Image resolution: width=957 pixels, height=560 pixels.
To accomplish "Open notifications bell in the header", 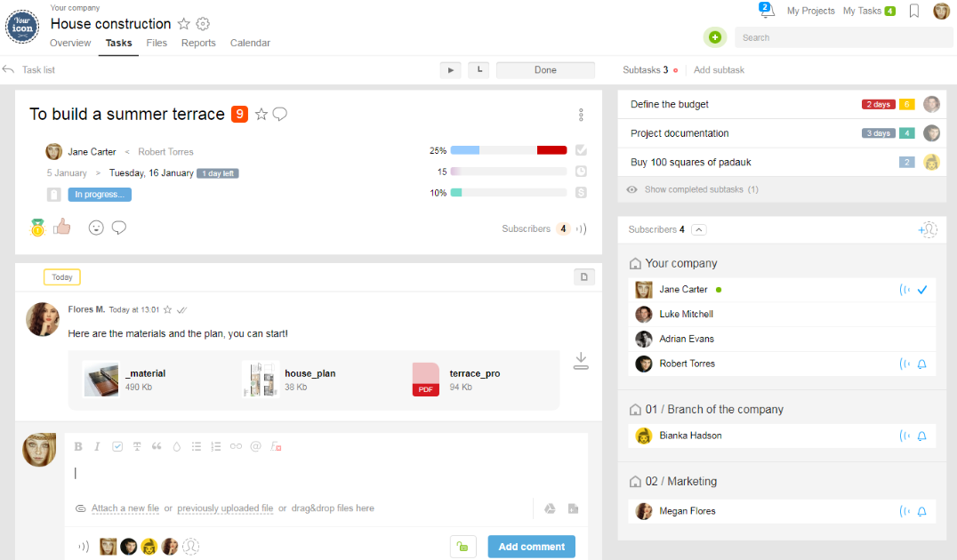I will [x=767, y=10].
